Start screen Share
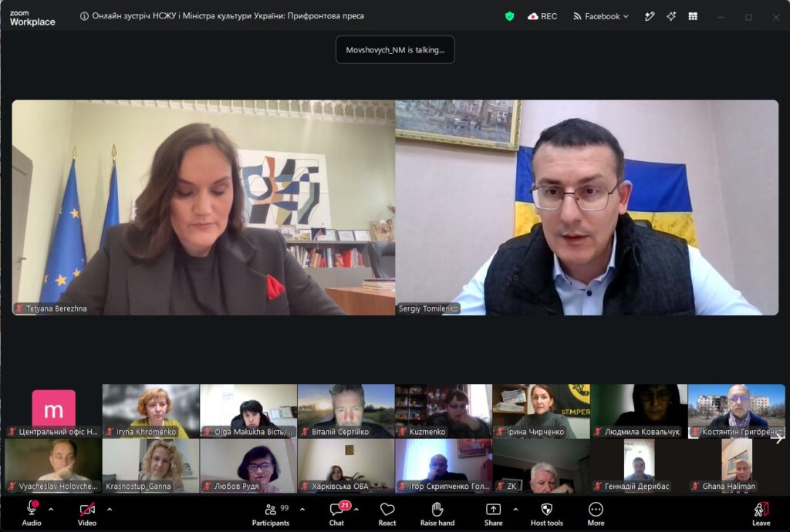The height and width of the screenshot is (532, 790). pyautogui.click(x=493, y=513)
